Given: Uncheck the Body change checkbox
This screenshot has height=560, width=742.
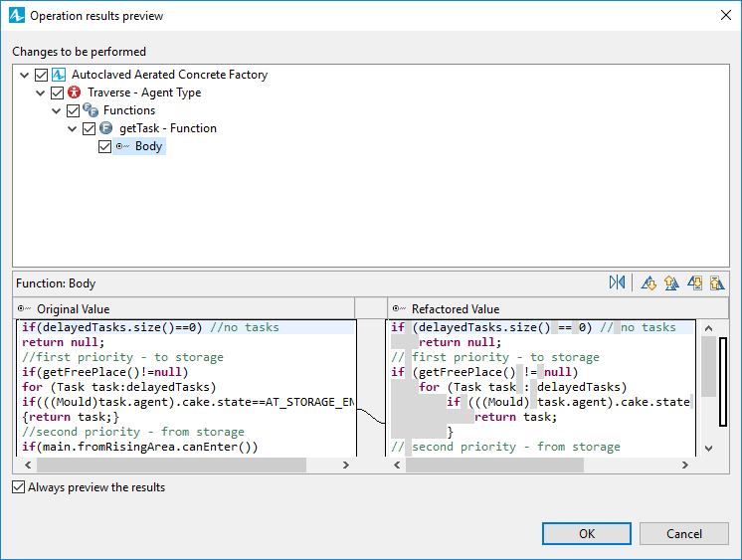Looking at the screenshot, I should [104, 146].
